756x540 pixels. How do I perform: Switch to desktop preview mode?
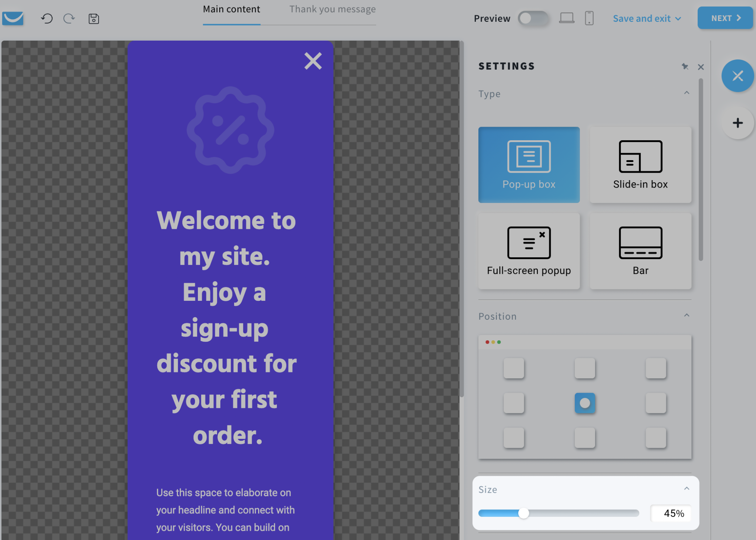point(567,18)
